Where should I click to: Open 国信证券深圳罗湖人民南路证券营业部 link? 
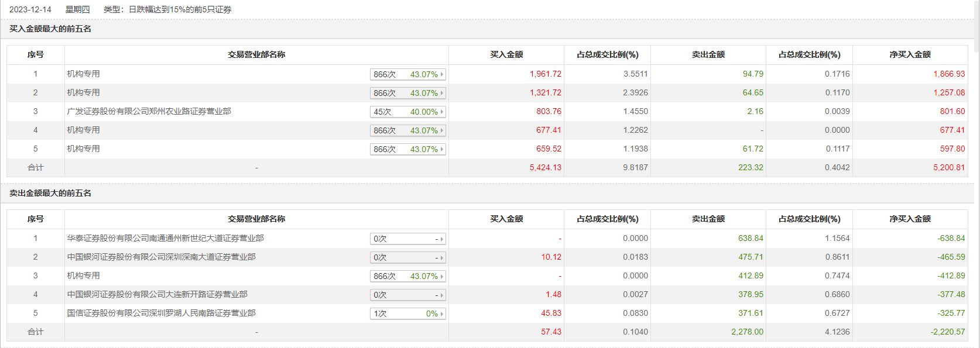coord(161,313)
